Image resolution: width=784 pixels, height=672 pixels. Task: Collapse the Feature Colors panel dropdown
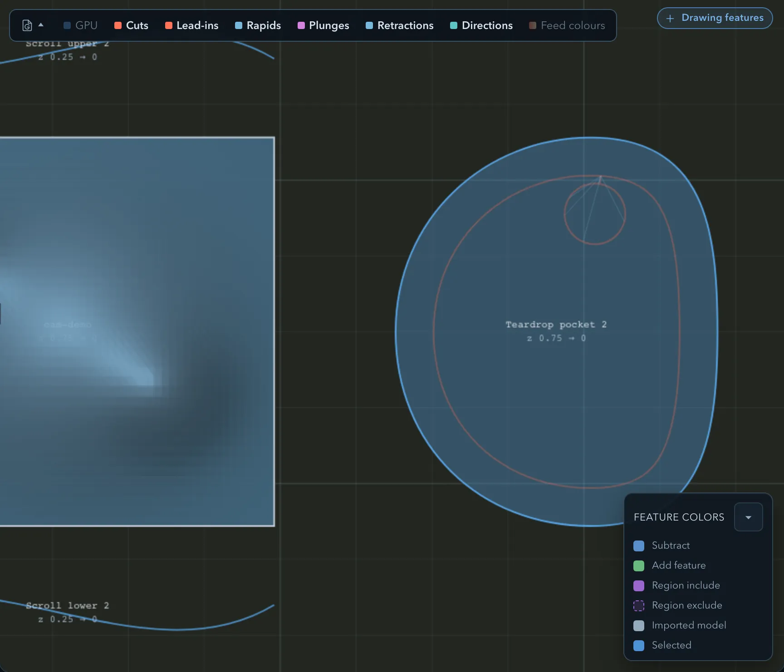(748, 517)
